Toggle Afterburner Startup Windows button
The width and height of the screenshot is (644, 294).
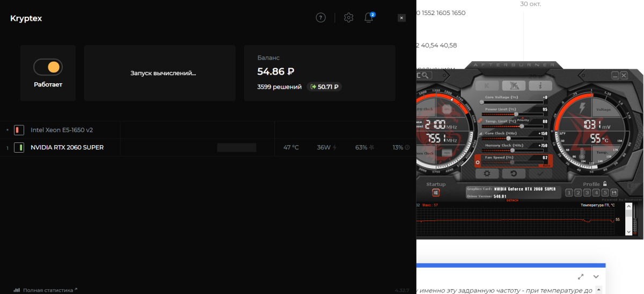[x=436, y=193]
